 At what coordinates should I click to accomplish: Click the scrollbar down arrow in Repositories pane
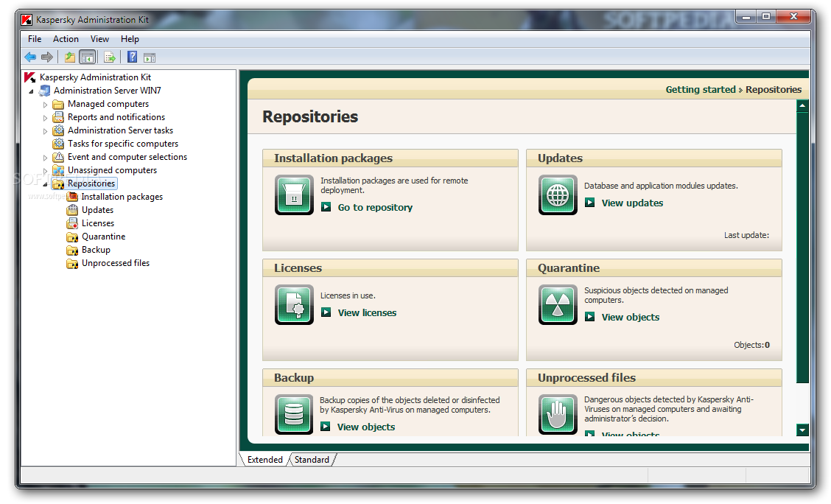click(x=802, y=430)
